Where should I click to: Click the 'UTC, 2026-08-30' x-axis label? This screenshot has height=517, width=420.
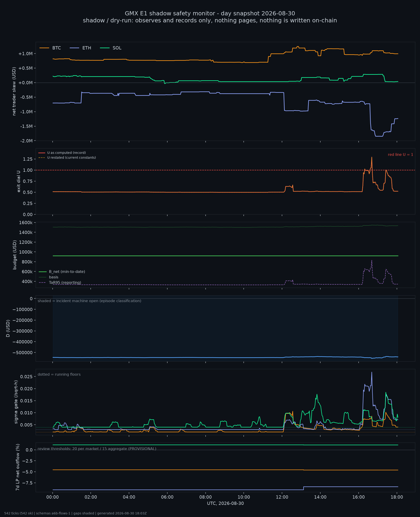point(225,503)
